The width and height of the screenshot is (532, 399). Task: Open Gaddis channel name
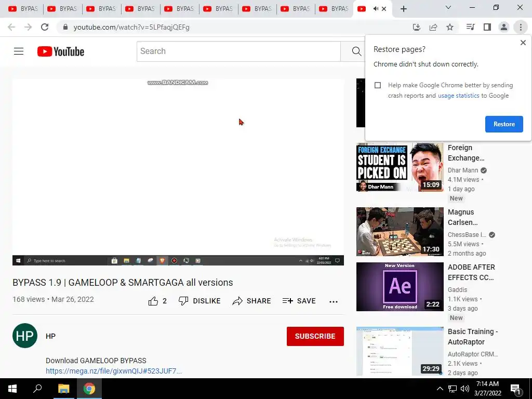pyautogui.click(x=457, y=290)
